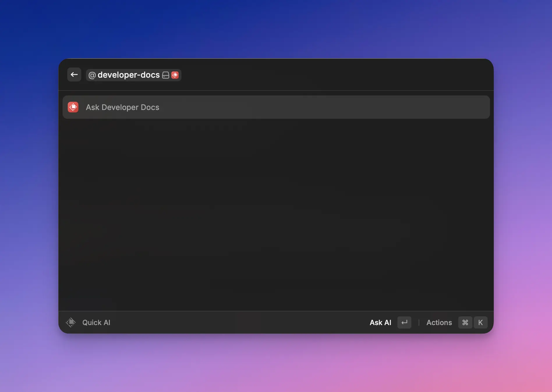Image resolution: width=552 pixels, height=392 pixels.
Task: Click the return key icon beside Ask AI
Action: click(404, 322)
